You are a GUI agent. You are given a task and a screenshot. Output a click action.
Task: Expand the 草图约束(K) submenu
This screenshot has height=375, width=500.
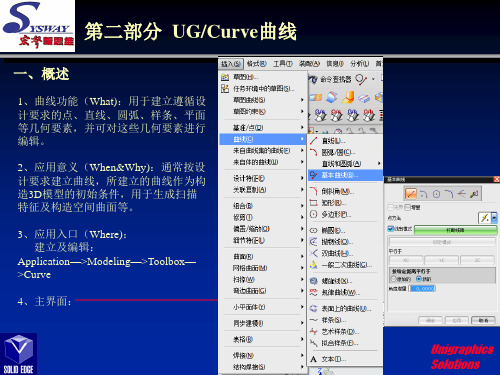(x=262, y=112)
